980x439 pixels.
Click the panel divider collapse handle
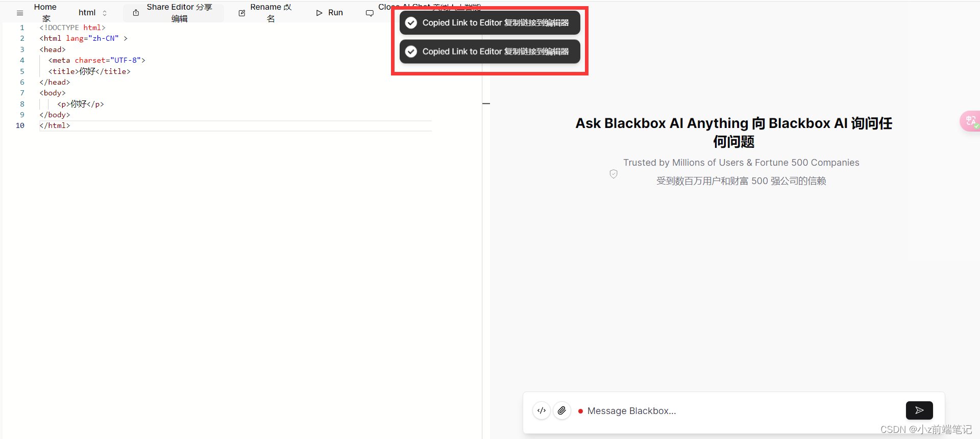tap(486, 104)
